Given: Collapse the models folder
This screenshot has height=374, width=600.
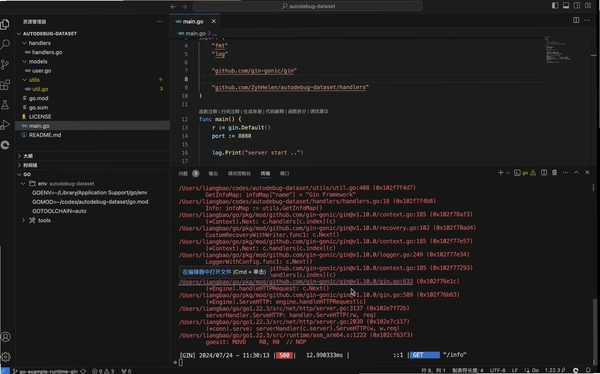Looking at the screenshot, I should (92, 61).
